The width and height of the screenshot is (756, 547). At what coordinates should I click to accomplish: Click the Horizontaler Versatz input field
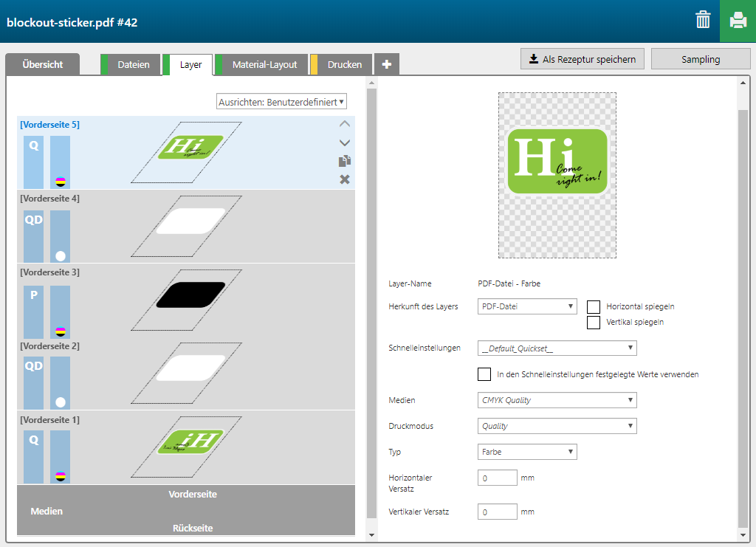pos(497,478)
